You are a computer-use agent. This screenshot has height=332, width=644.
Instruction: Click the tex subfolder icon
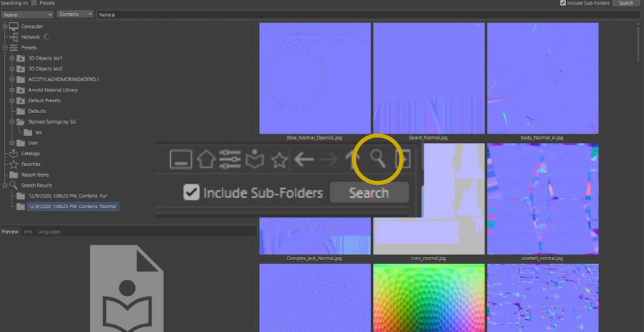28,133
